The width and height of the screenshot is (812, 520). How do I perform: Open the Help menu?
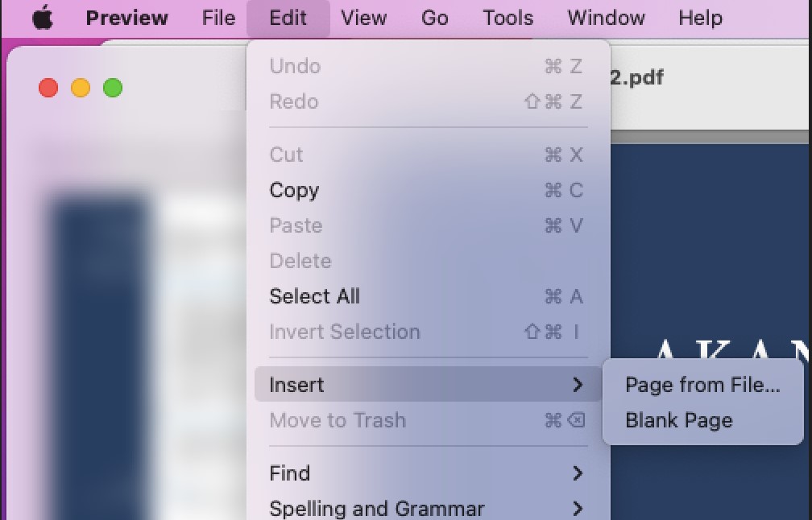coord(700,18)
